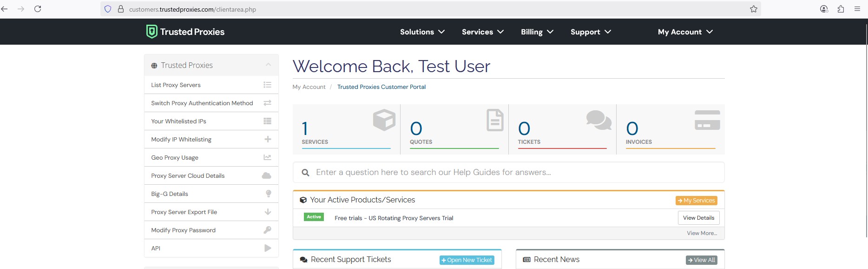Screen dimensions: 868x269
Task: Bookmark this page with the star icon
Action: 754,9
